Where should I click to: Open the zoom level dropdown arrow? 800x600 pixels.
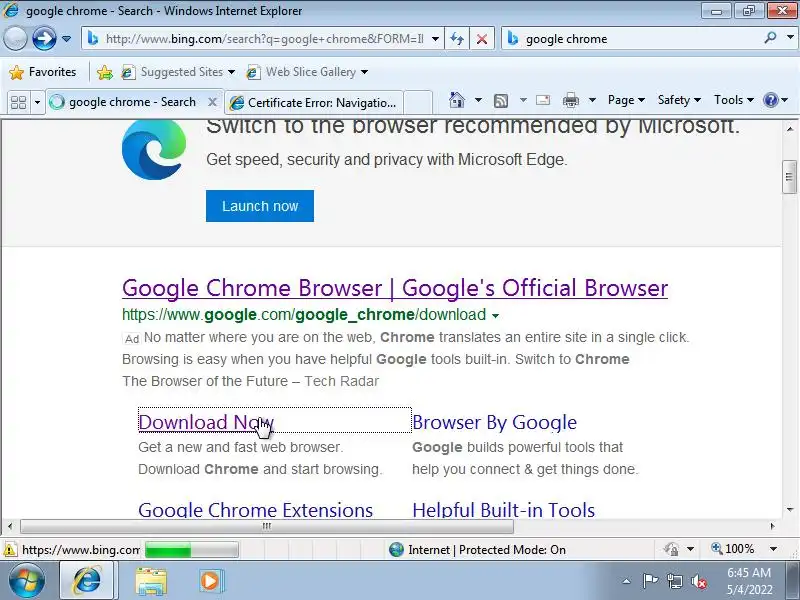pyautogui.click(x=773, y=549)
